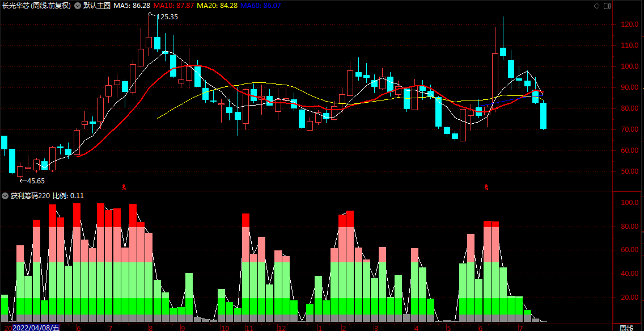
Task: Click the 50.00 price axis label
Action: (630, 171)
